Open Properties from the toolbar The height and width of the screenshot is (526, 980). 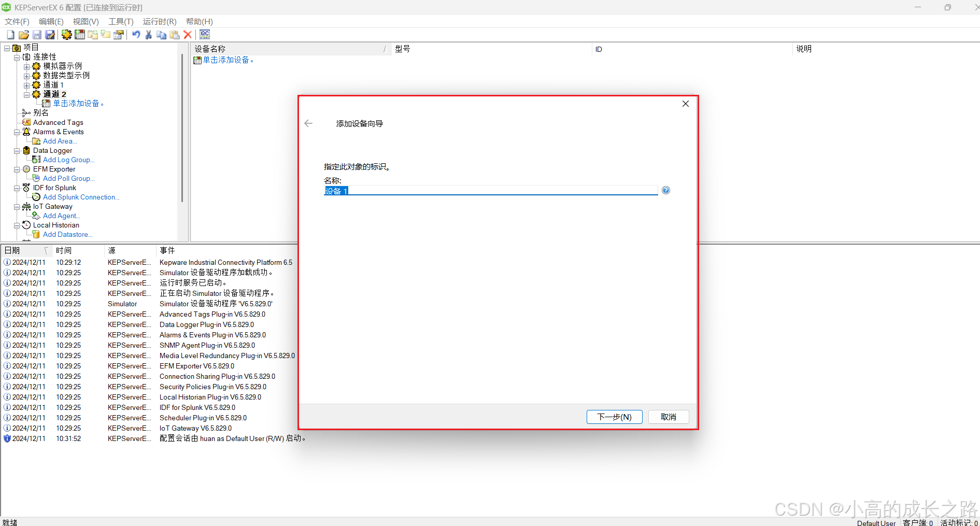[119, 35]
